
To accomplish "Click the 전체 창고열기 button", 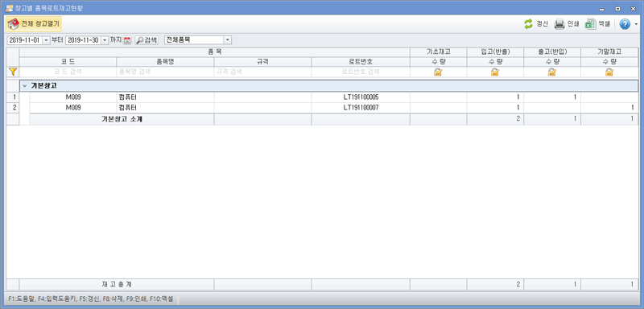I will (x=34, y=24).
